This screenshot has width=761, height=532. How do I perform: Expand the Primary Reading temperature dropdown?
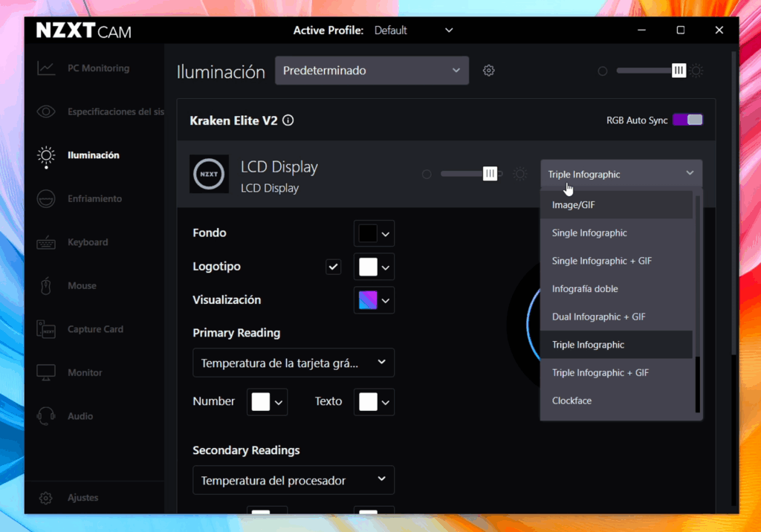294,363
